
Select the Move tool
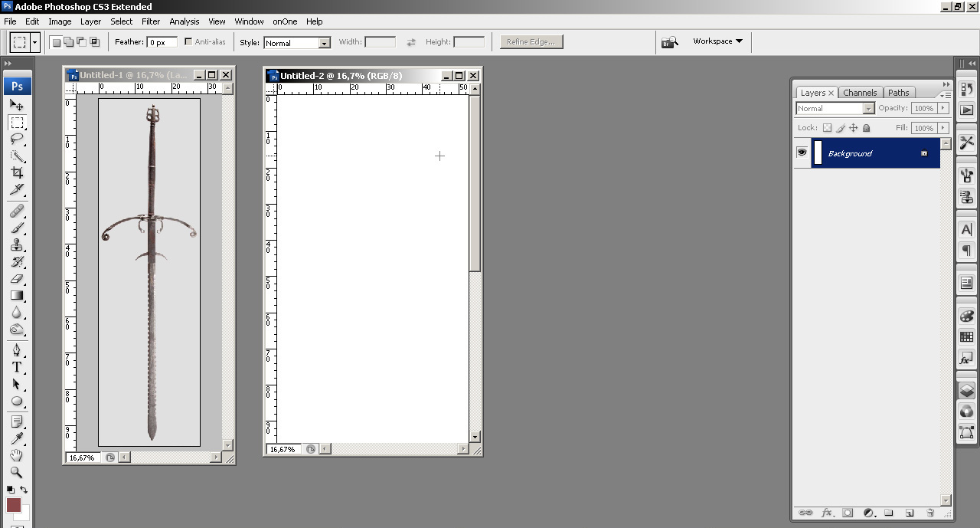(16, 105)
